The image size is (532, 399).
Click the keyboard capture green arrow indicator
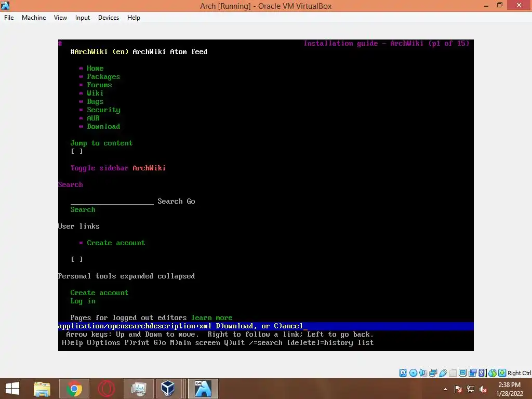tap(502, 373)
